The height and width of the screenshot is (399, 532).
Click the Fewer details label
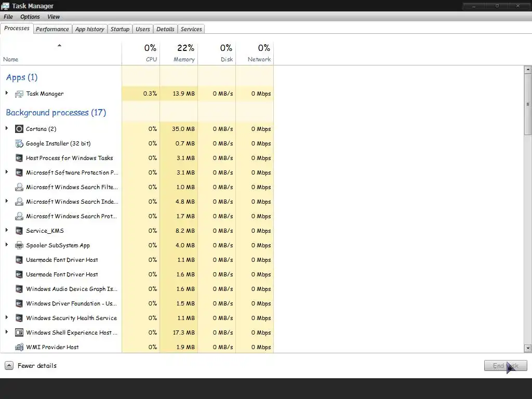point(37,365)
